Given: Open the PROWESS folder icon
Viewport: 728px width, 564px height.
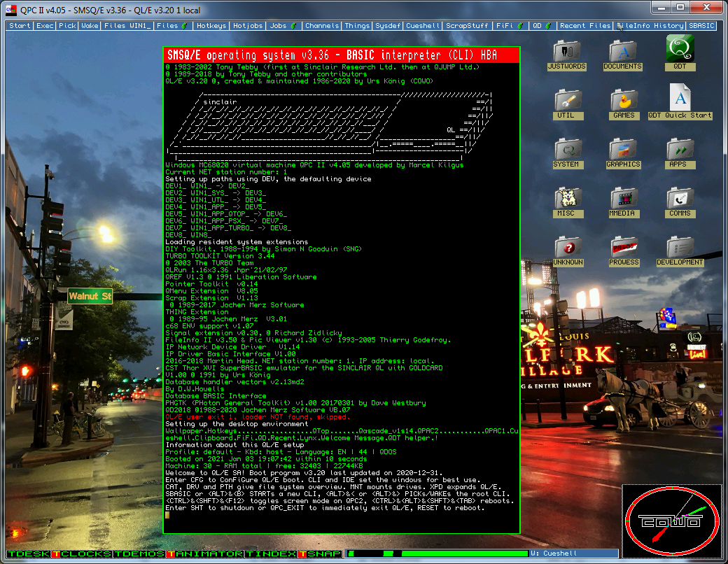Looking at the screenshot, I should click(x=624, y=251).
